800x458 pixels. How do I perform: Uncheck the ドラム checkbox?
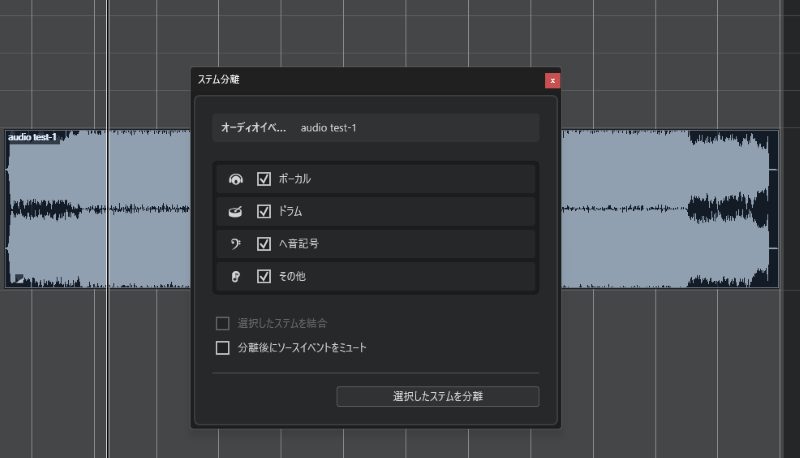(x=264, y=211)
